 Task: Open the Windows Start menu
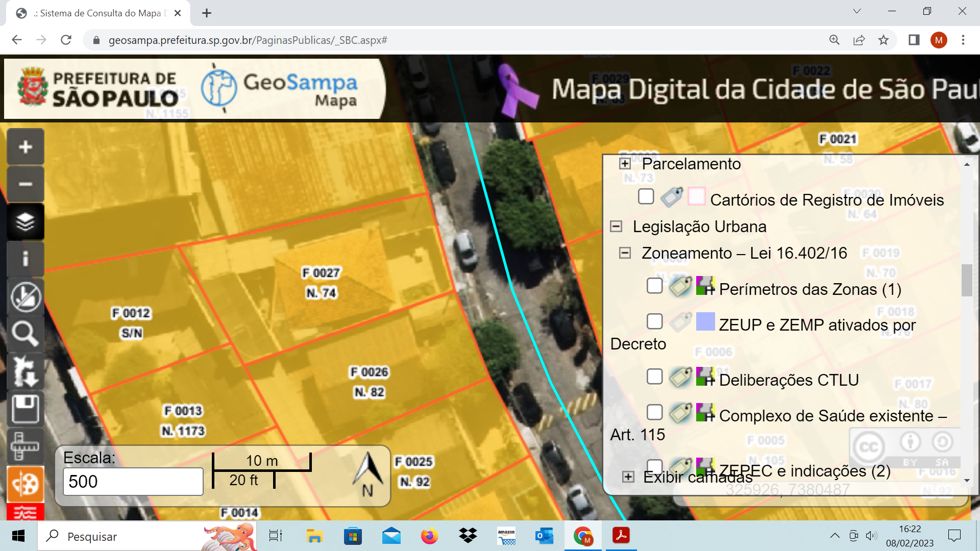(18, 536)
